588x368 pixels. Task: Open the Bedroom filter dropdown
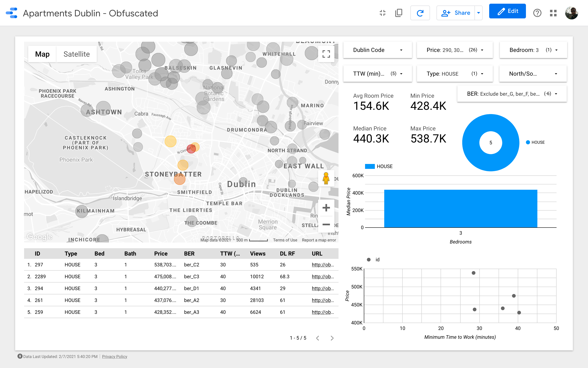pos(533,50)
